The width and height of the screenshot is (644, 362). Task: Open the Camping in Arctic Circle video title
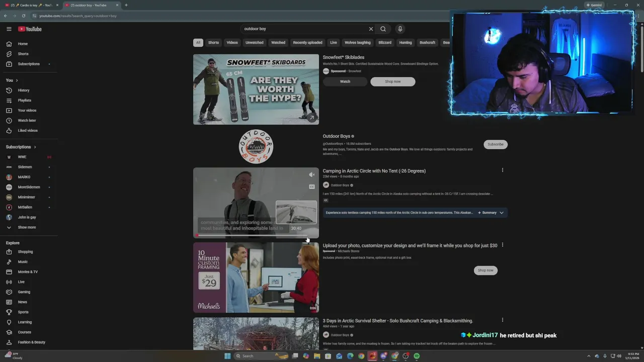374,171
